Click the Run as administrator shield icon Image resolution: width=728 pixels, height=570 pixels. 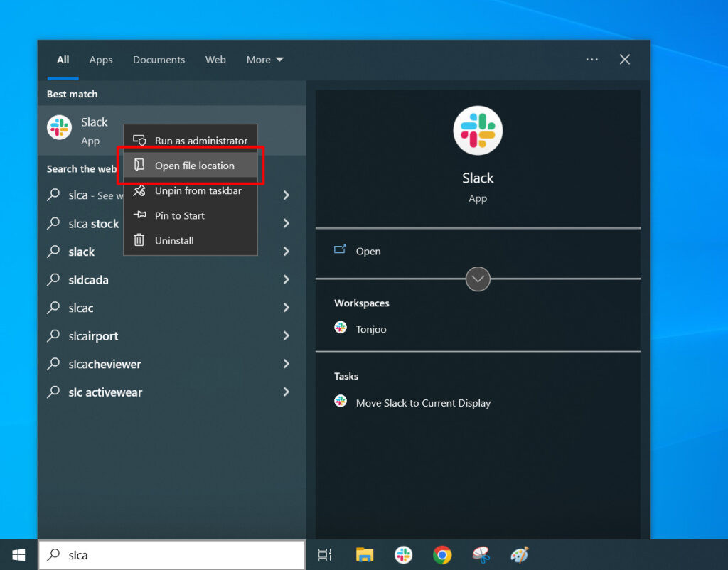tap(140, 140)
